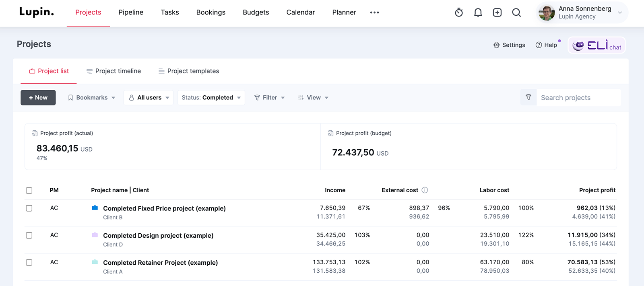Viewport: 644px width, 286px height.
Task: Go to the Budgets menu
Action: [x=256, y=12]
